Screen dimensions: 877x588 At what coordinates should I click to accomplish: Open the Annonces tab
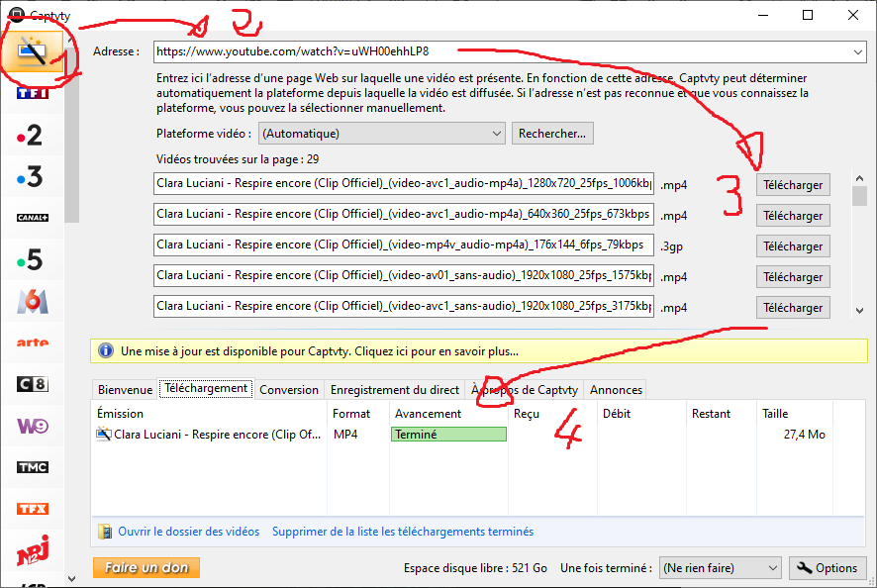[x=616, y=389]
